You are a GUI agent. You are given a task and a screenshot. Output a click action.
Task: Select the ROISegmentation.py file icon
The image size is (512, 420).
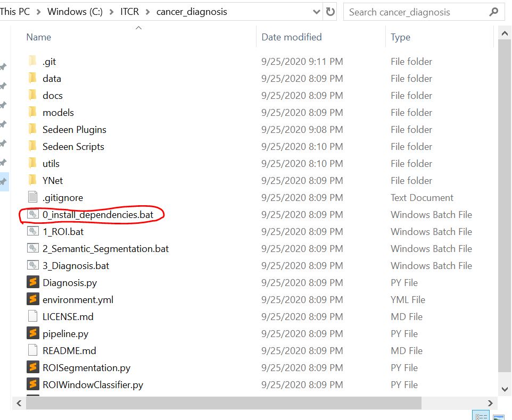click(x=32, y=367)
